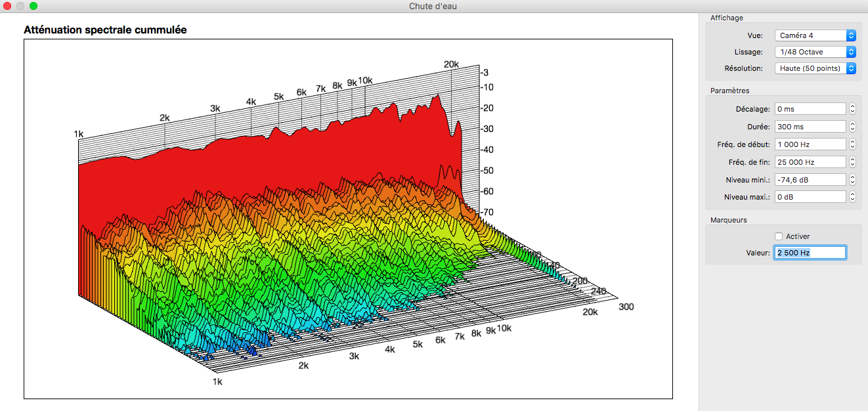Image resolution: width=868 pixels, height=411 pixels.
Task: Enable the Activer markers checkbox
Action: pos(779,236)
